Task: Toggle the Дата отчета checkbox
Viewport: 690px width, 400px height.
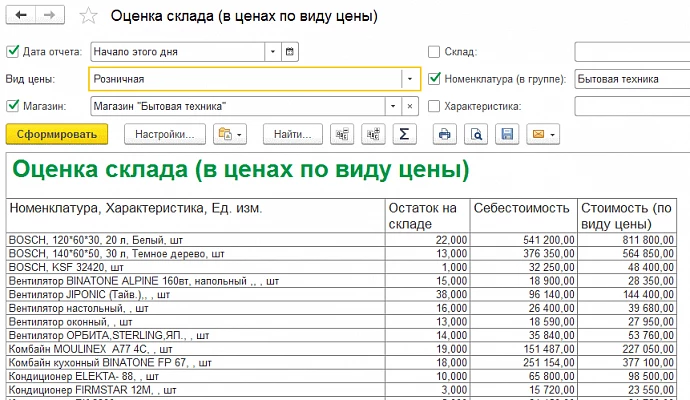Action: pyautogui.click(x=12, y=51)
